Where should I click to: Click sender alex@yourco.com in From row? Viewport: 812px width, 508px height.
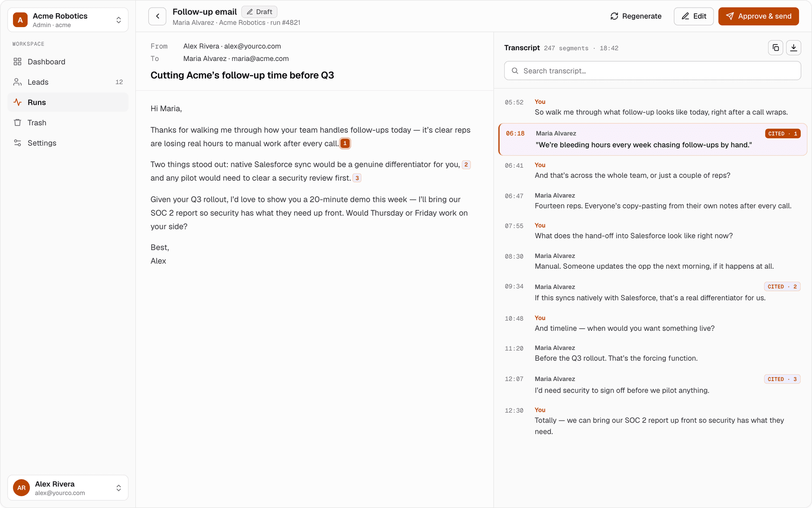coord(253,46)
